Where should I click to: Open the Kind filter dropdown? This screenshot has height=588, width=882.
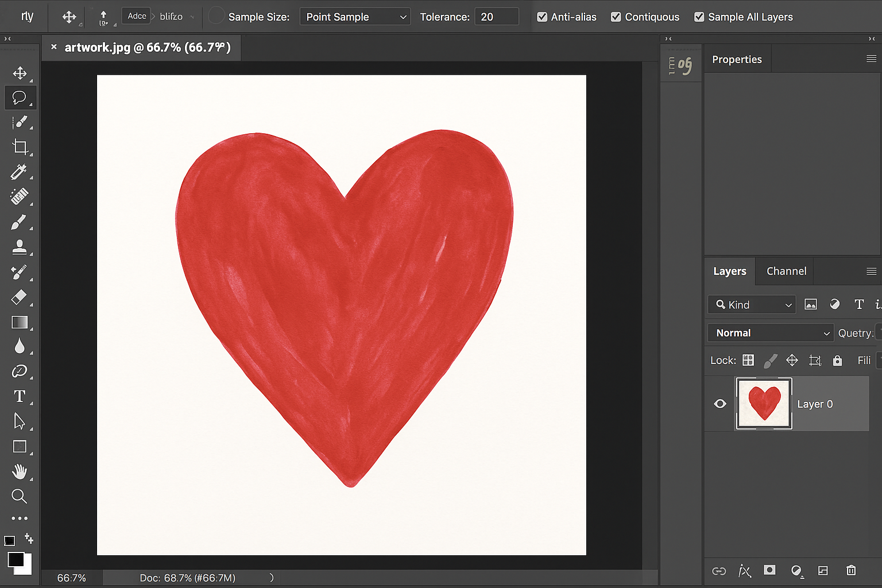752,305
